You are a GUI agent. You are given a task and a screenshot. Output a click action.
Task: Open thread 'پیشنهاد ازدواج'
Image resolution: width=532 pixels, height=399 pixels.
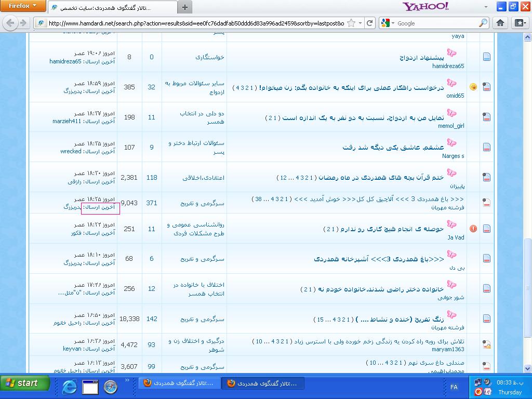[x=422, y=57]
